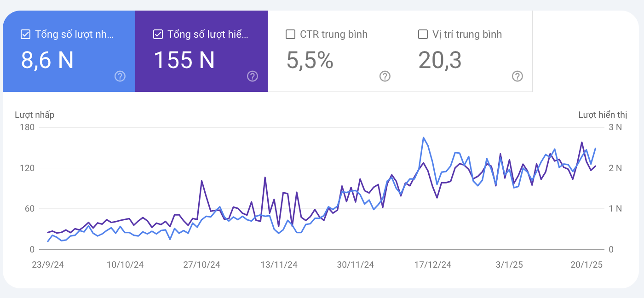644x298 pixels.
Task: Click the Vị trí trung bình card title
Action: [x=467, y=34]
